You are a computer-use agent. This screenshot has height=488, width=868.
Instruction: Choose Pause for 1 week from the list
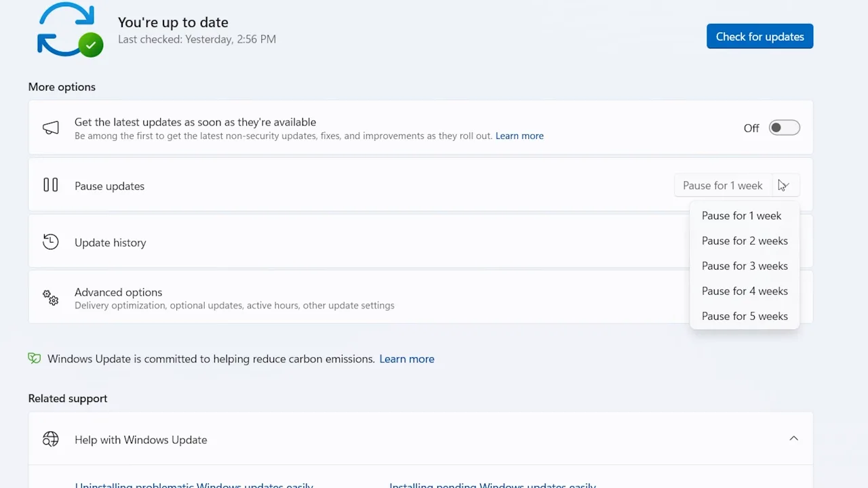click(741, 216)
